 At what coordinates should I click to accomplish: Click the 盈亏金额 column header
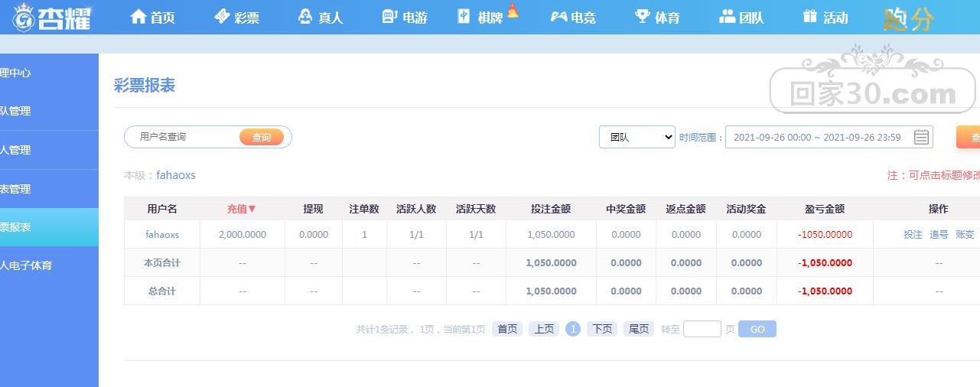click(x=825, y=209)
